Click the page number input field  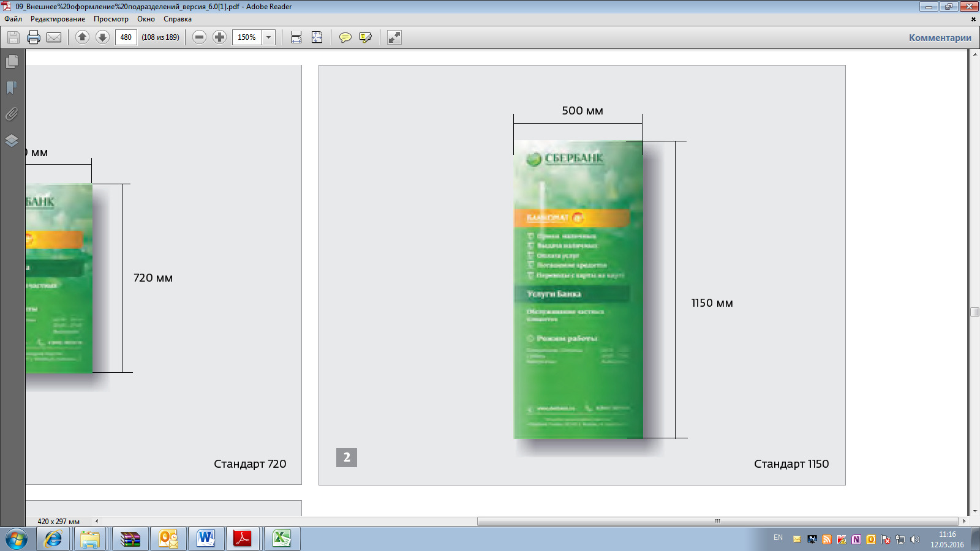(x=126, y=37)
